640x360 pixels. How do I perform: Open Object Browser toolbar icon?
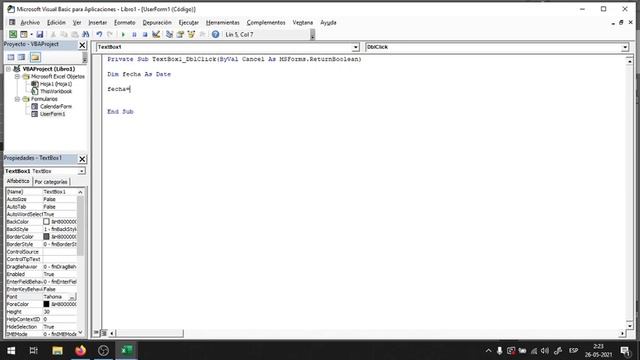coord(191,35)
